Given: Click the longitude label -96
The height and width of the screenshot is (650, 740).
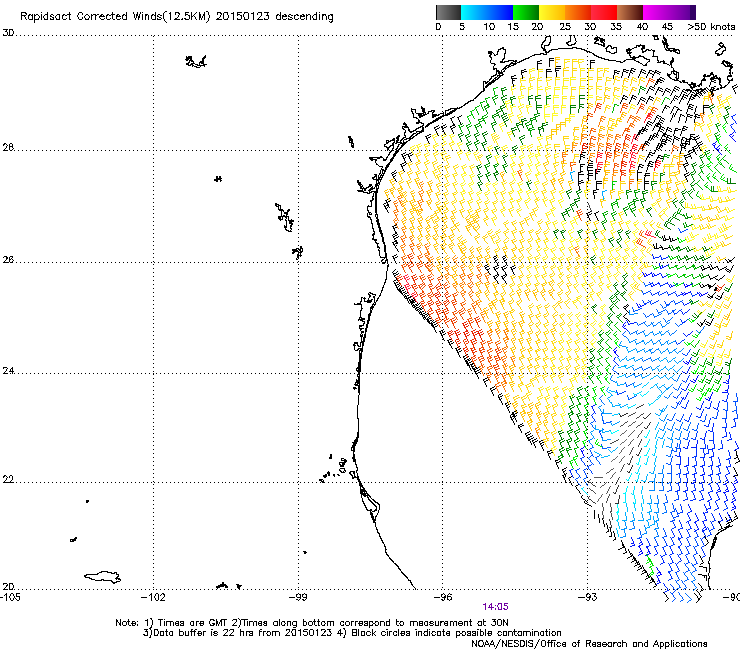Looking at the screenshot, I should pyautogui.click(x=443, y=597).
